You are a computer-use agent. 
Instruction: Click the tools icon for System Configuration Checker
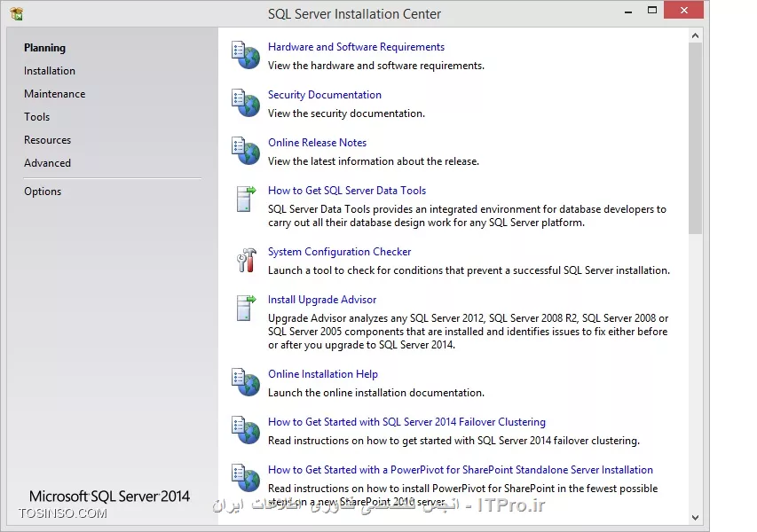tap(246, 260)
